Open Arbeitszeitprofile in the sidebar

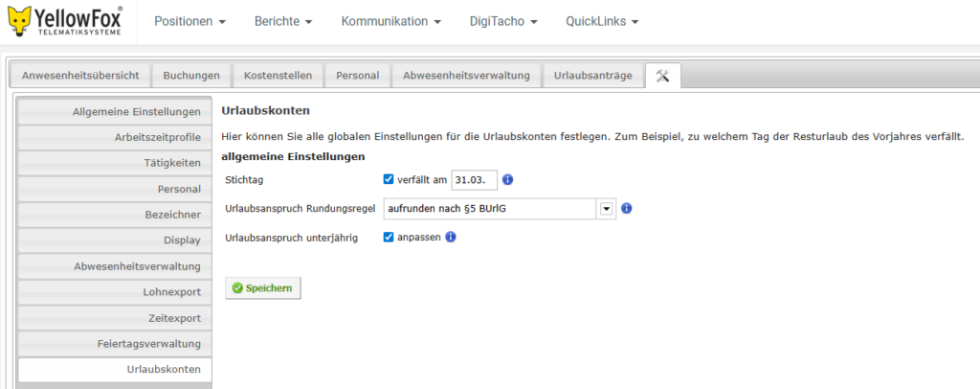click(114, 137)
